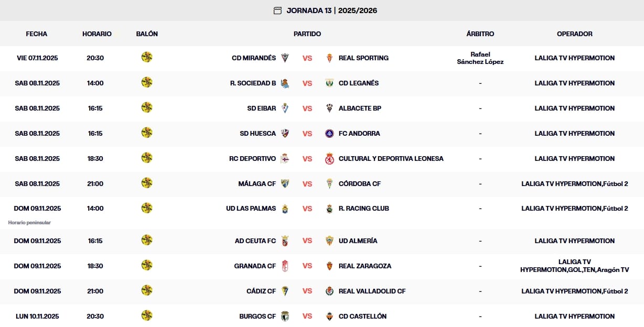Click the VS label in Cádiz match
The width and height of the screenshot is (644, 327).
point(307,291)
